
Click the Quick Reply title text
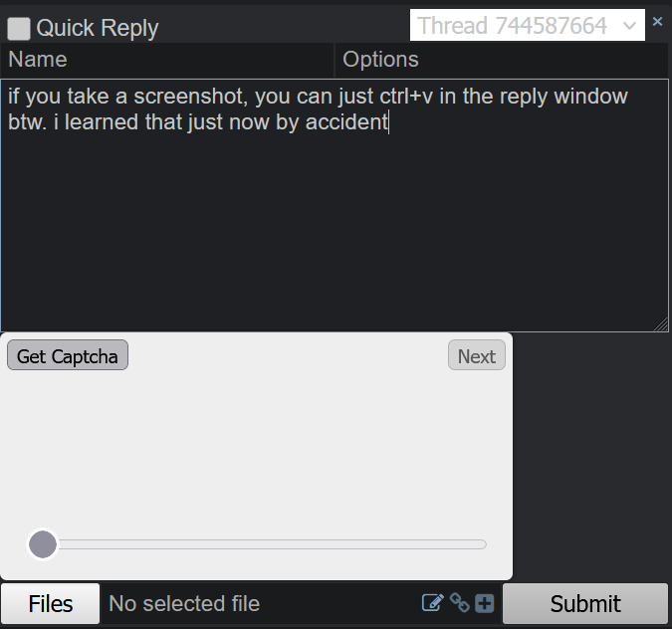pos(98,29)
